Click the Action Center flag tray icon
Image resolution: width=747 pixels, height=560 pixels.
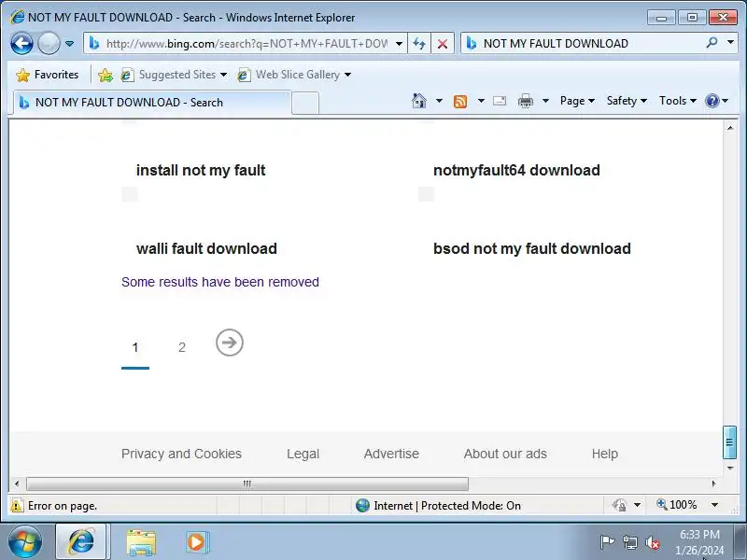click(x=607, y=542)
